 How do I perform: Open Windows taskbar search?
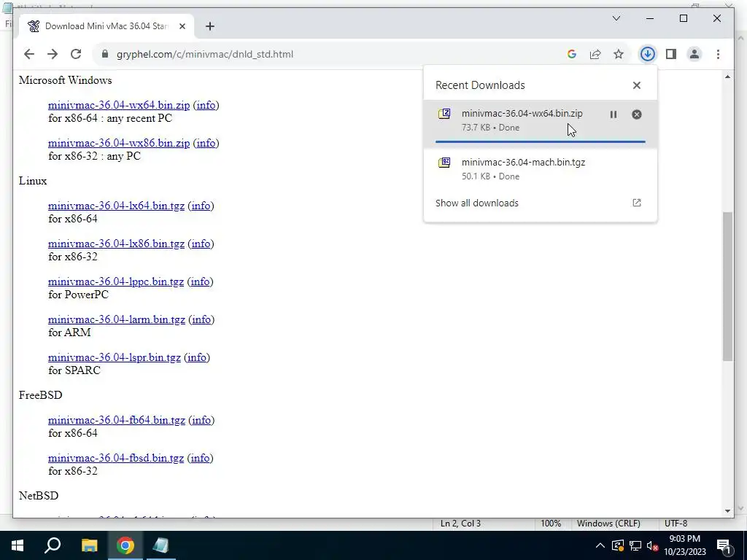[53, 545]
